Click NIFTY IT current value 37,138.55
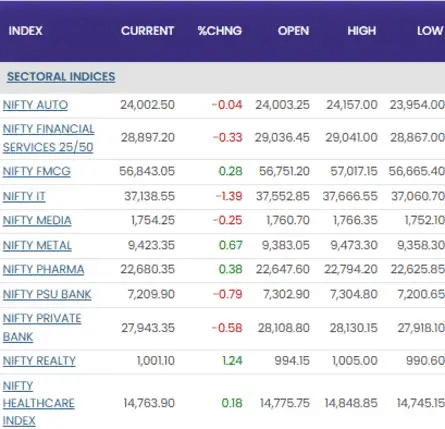 tap(150, 196)
